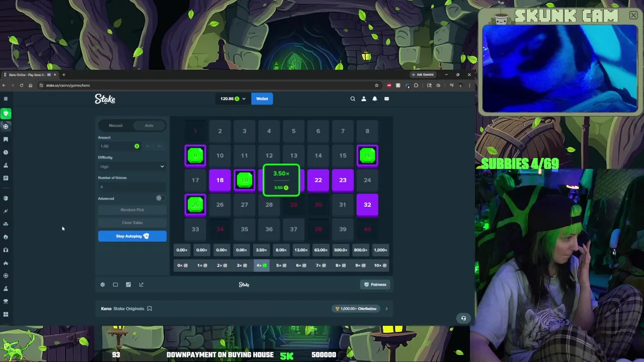Click the arrow pop-out icon below game
The height and width of the screenshot is (362, 644).
tap(141, 285)
